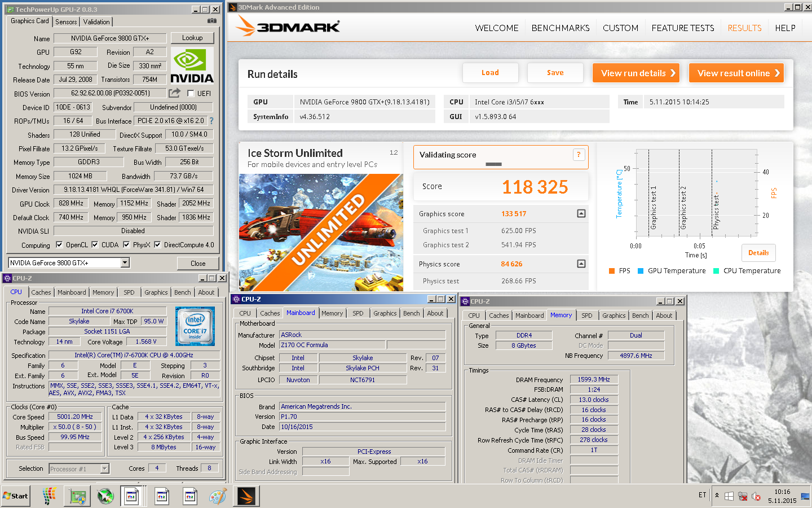Click the NVIDIA logo in GPU-Z
Image resolution: width=812 pixels, height=508 pixels.
(x=192, y=65)
